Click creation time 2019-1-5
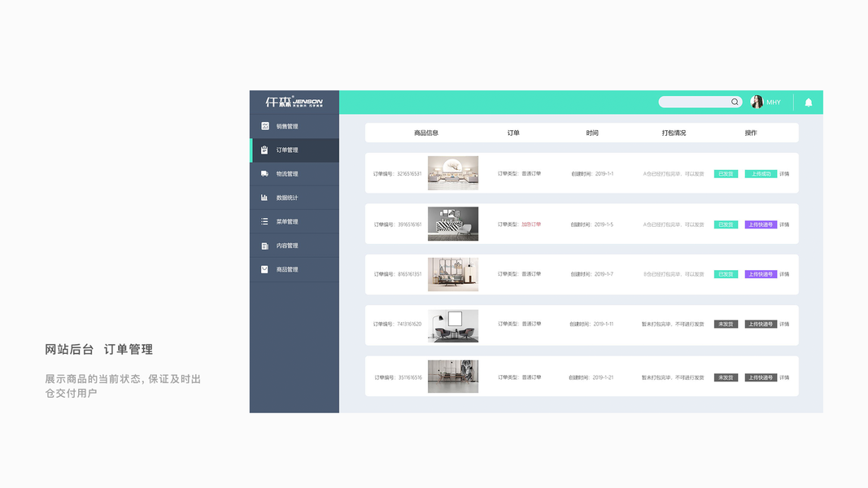This screenshot has height=488, width=868. [x=604, y=224]
